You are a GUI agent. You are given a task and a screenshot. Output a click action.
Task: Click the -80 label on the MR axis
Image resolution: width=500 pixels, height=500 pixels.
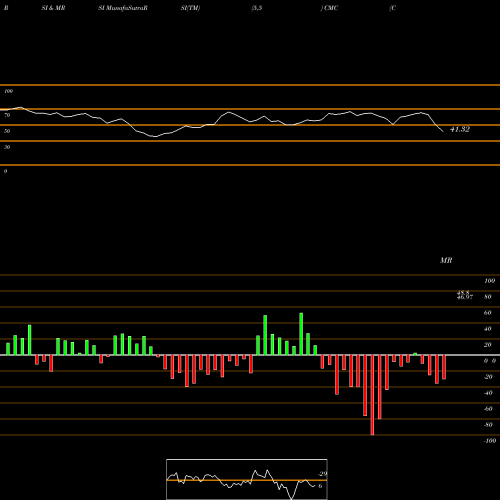point(488,425)
